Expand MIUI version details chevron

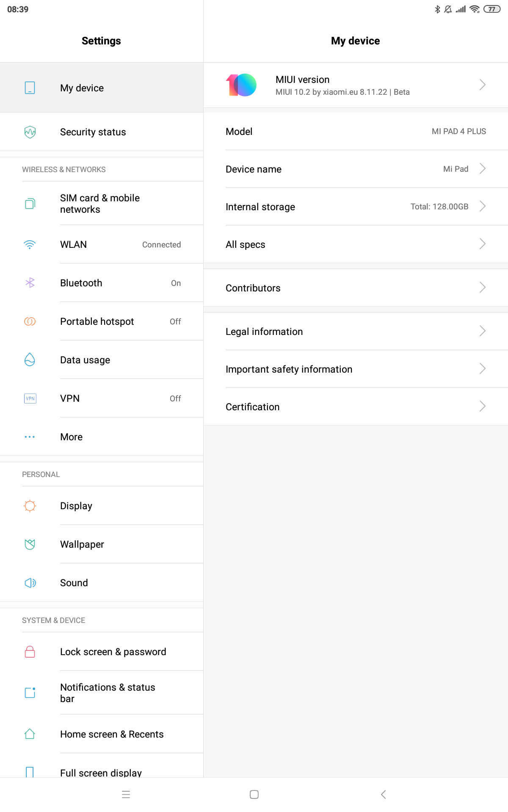(x=482, y=85)
